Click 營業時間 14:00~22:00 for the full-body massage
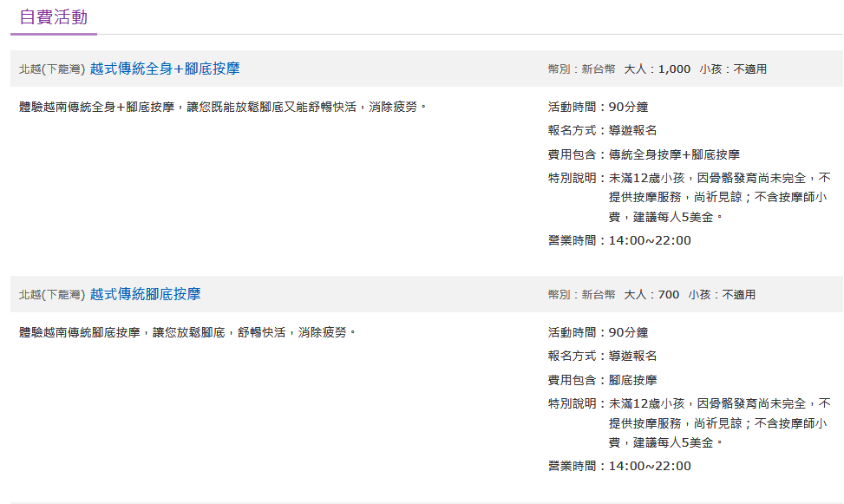 click(619, 240)
